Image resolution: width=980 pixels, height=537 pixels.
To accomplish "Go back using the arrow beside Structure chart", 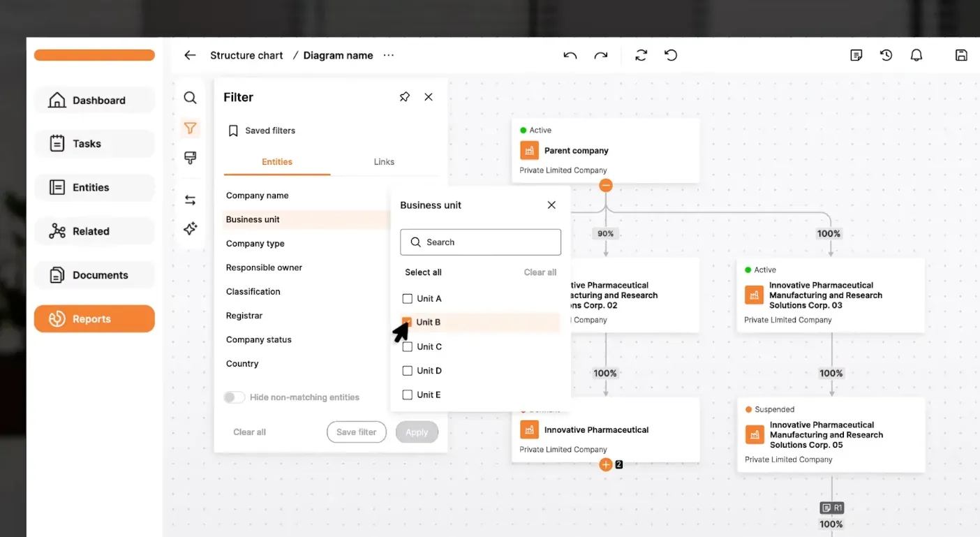I will click(x=190, y=55).
